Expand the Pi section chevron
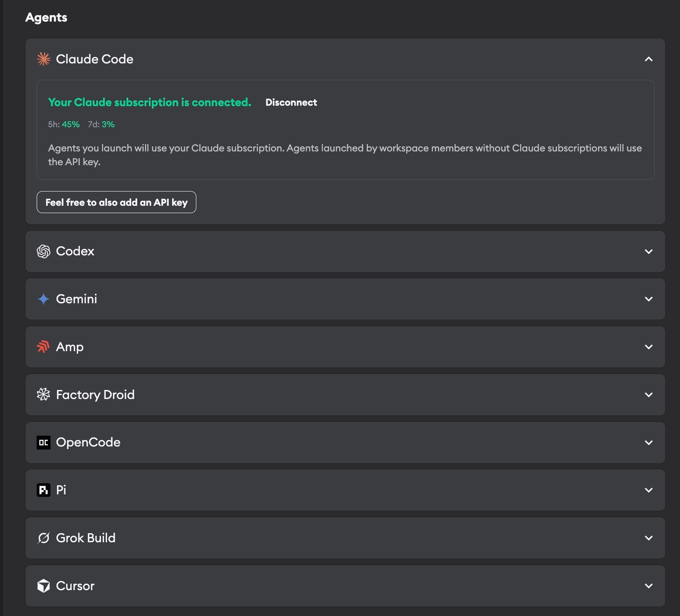The width and height of the screenshot is (680, 616). [649, 490]
